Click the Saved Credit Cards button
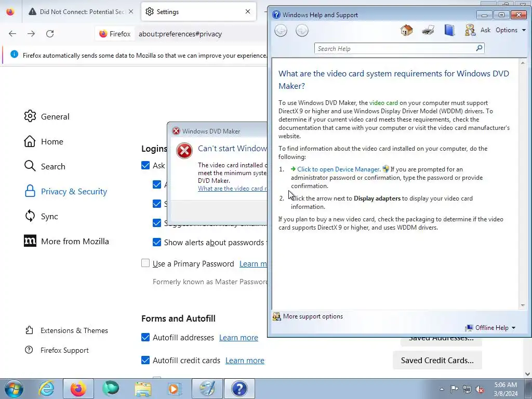Image resolution: width=532 pixels, height=399 pixels. pos(437,361)
